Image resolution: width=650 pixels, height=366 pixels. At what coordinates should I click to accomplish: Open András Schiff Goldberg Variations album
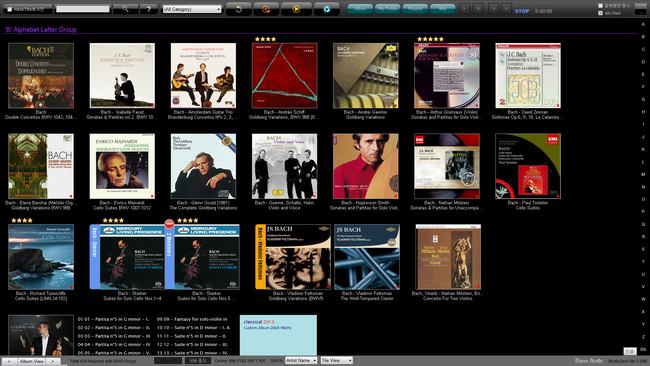284,75
